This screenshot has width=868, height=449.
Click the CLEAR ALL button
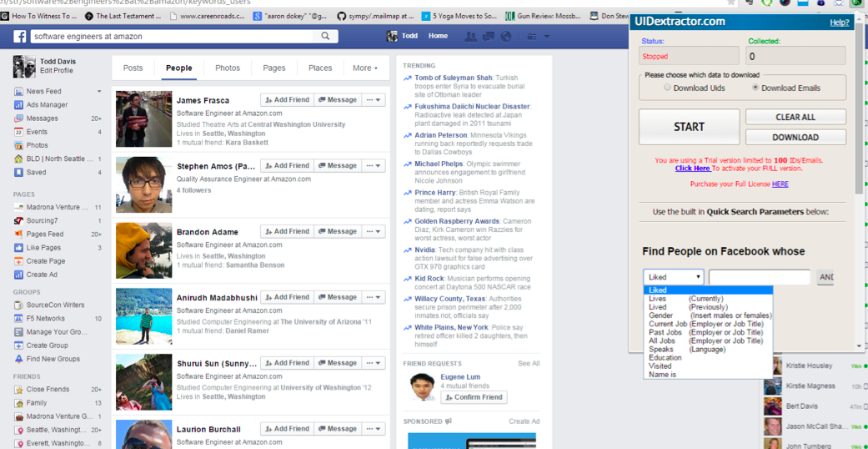point(795,117)
